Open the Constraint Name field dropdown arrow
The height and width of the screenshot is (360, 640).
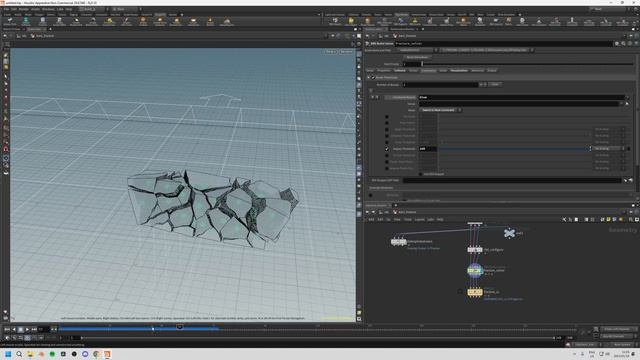(627, 97)
